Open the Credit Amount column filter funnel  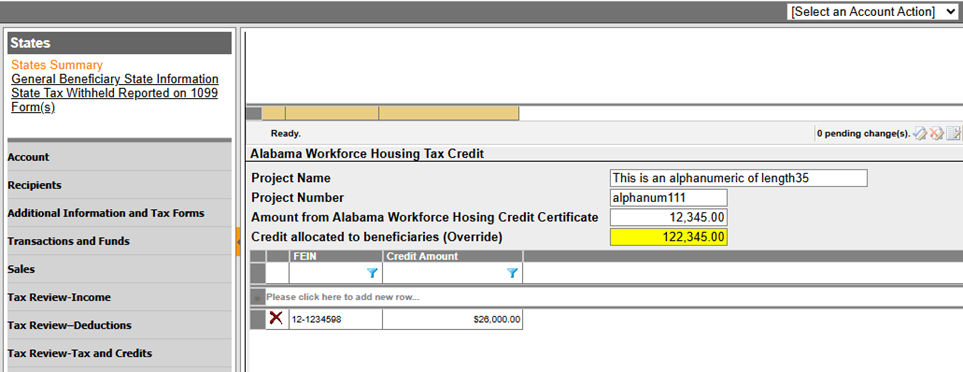coord(513,273)
